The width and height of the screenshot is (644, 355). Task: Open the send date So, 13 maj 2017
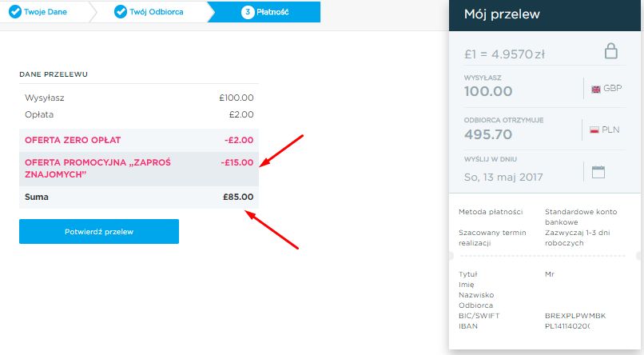(503, 177)
